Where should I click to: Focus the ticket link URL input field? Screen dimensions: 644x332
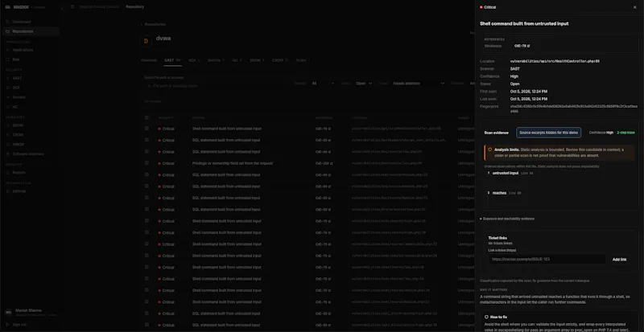[x=547, y=260]
